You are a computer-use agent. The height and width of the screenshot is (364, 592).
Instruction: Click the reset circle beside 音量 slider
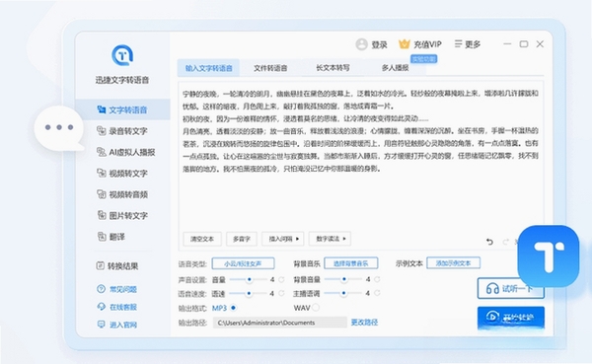point(281,280)
